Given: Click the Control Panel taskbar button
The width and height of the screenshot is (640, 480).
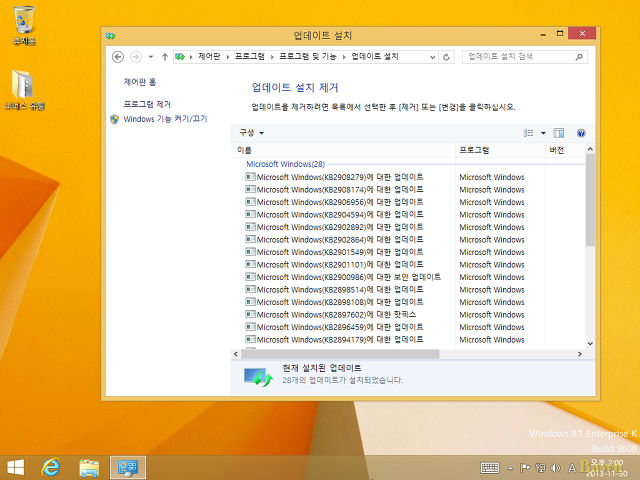Looking at the screenshot, I should pyautogui.click(x=128, y=468).
